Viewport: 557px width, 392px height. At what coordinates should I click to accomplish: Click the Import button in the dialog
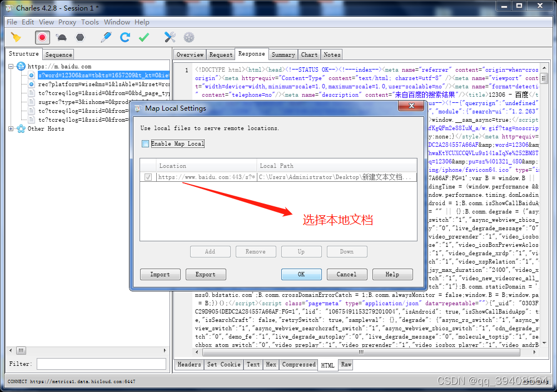tap(160, 274)
